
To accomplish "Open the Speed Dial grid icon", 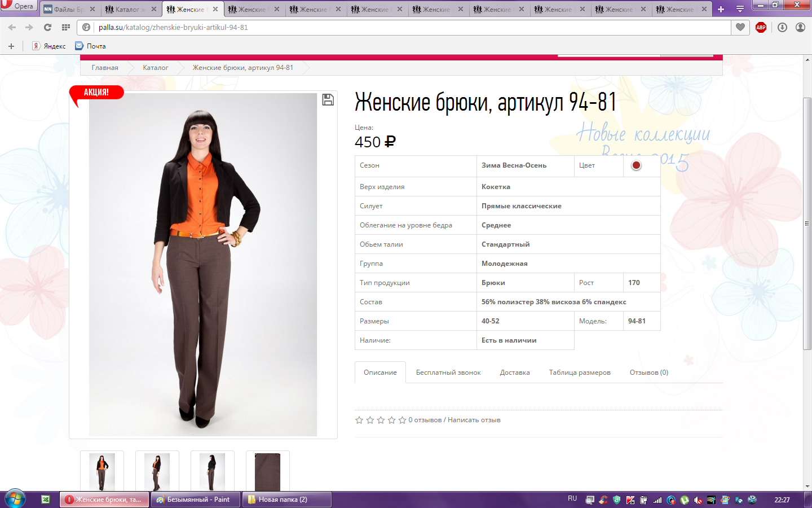I will click(66, 27).
